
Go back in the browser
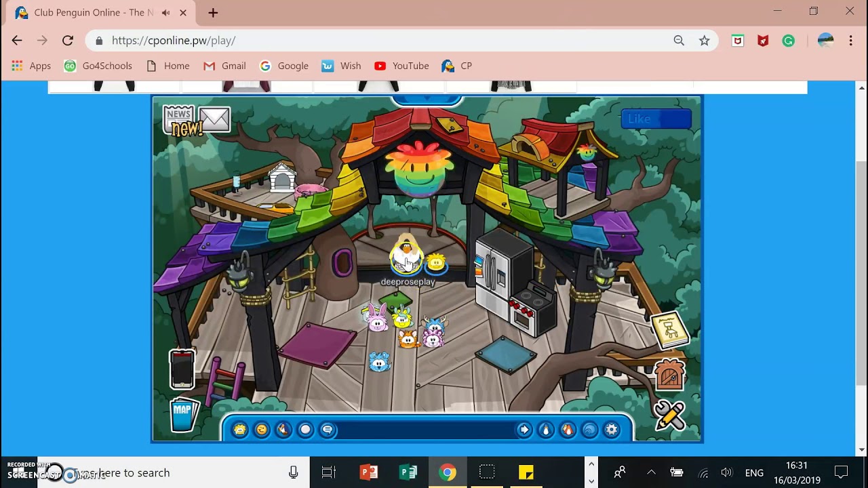pyautogui.click(x=17, y=41)
